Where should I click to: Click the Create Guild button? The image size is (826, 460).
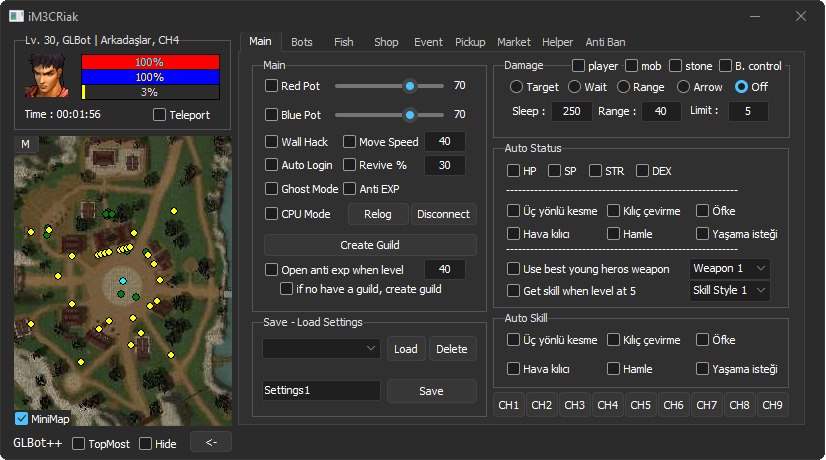click(370, 245)
